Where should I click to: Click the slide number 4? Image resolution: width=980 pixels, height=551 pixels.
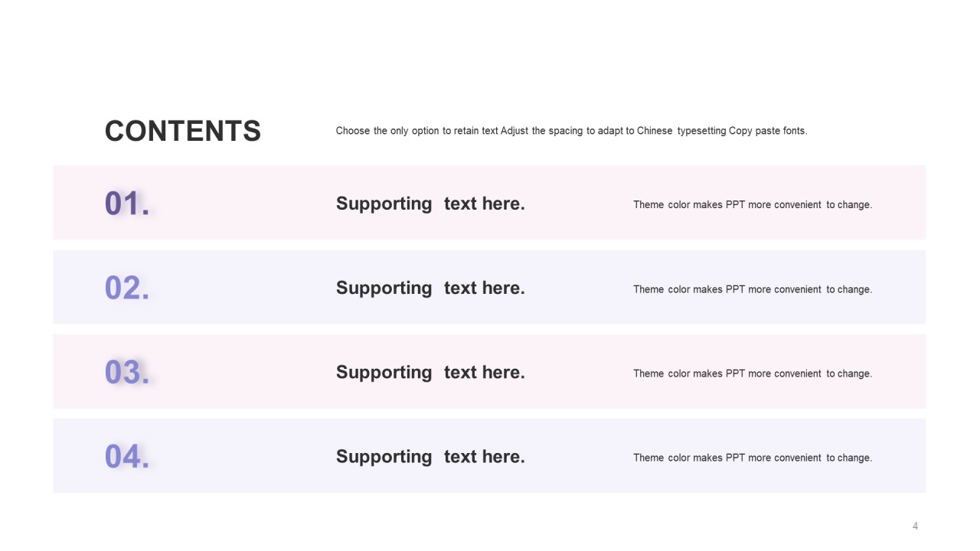click(x=915, y=526)
